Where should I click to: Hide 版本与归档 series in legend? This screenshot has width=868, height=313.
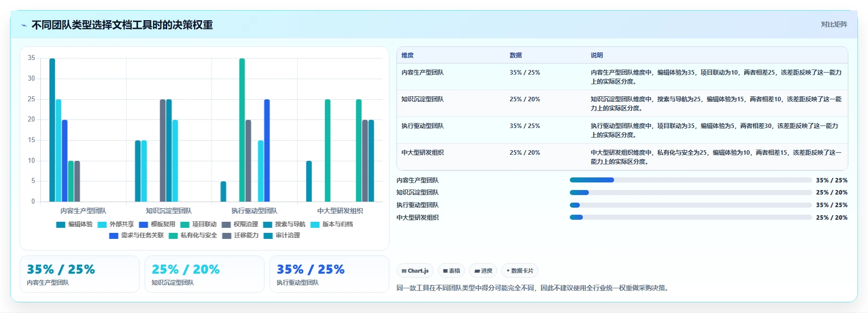331,224
